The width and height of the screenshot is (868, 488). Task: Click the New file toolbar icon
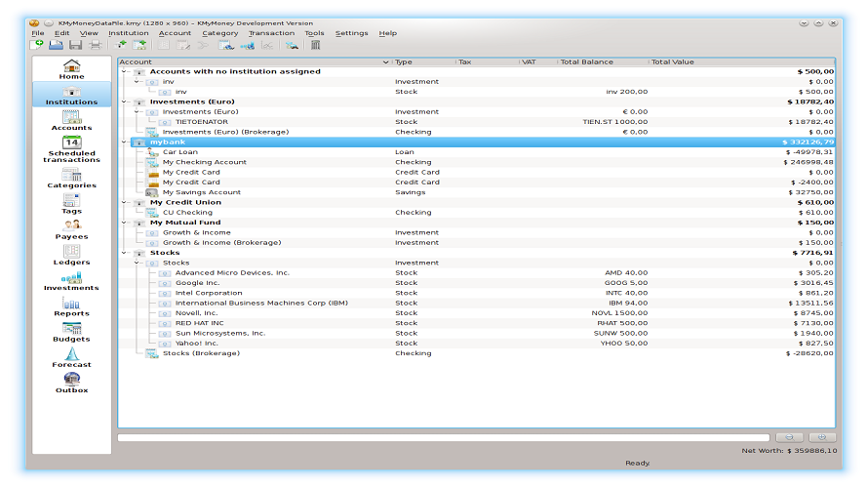[x=37, y=45]
